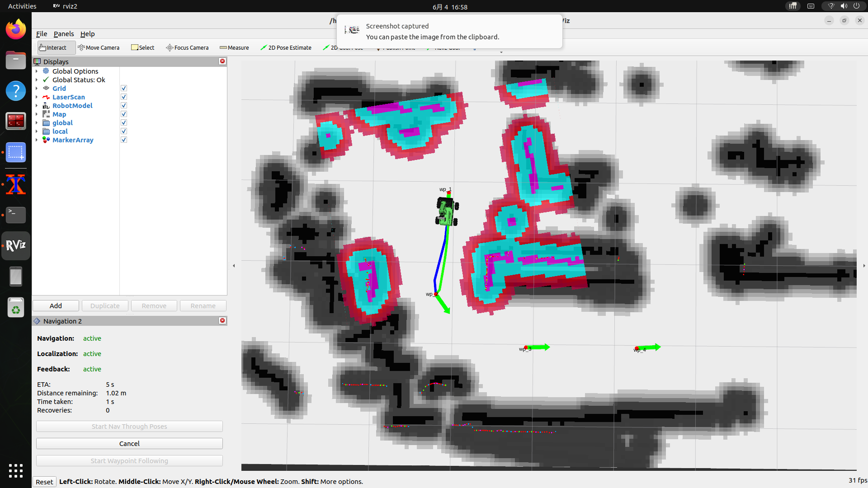
Task: Toggle the MarkerArray display checkbox
Action: 124,140
